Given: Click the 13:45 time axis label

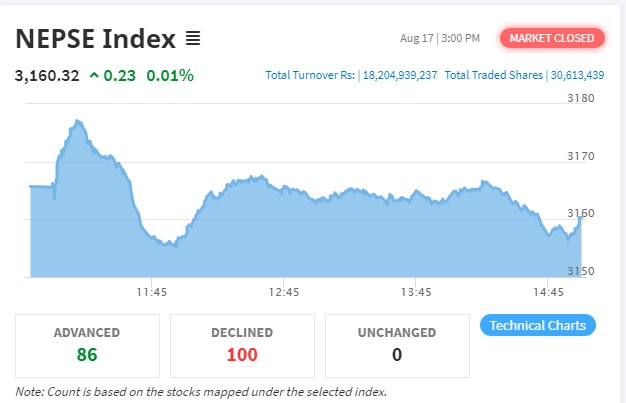Looking at the screenshot, I should coord(416,292).
